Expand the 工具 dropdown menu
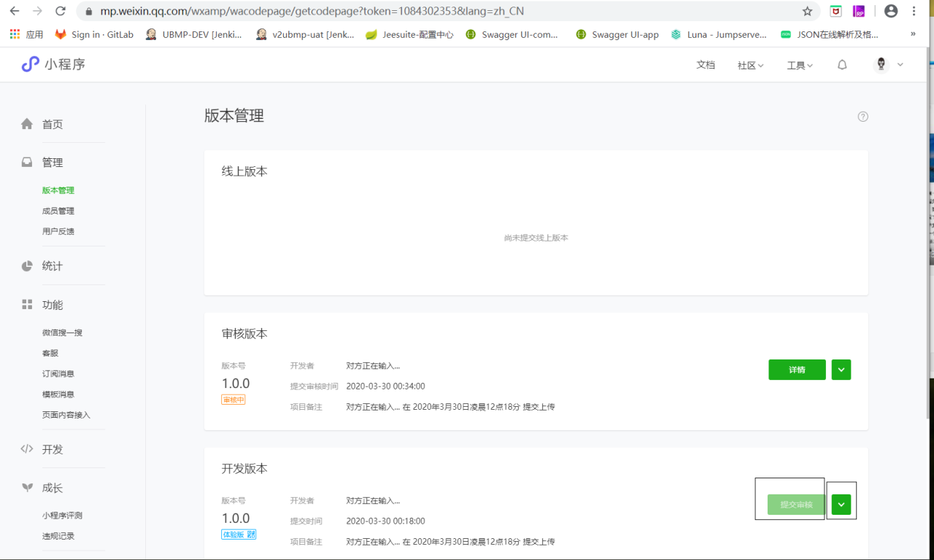The width and height of the screenshot is (934, 560). [800, 66]
